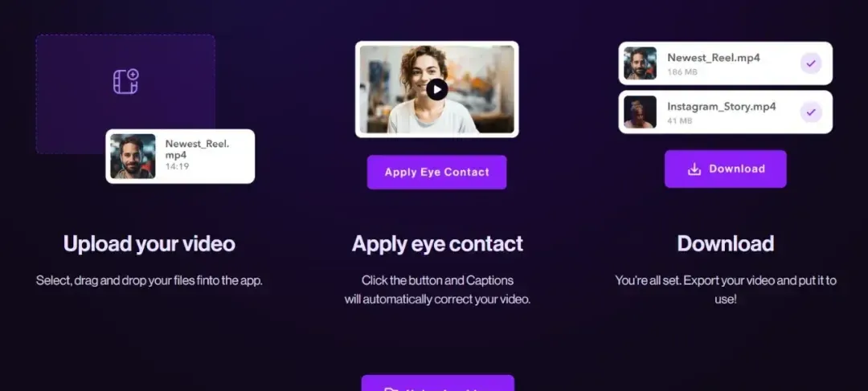Click the Newest_Reel.mp4 14:19 upload card

pyautogui.click(x=181, y=157)
